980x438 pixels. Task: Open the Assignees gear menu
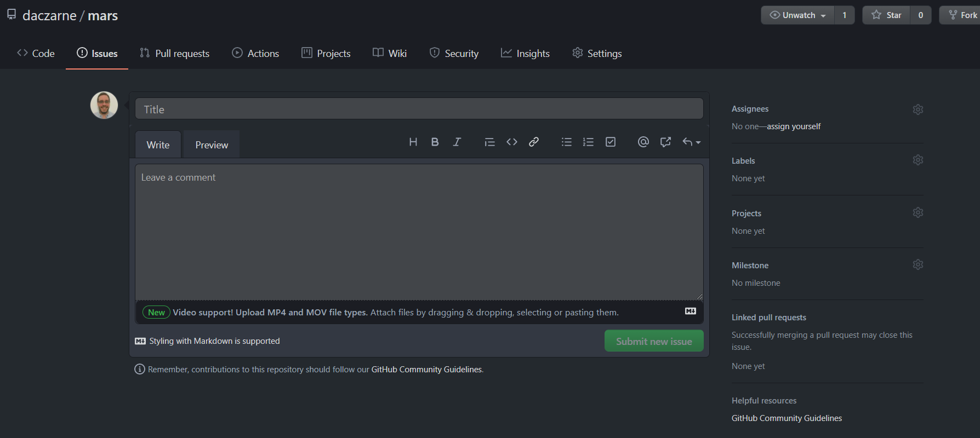918,109
